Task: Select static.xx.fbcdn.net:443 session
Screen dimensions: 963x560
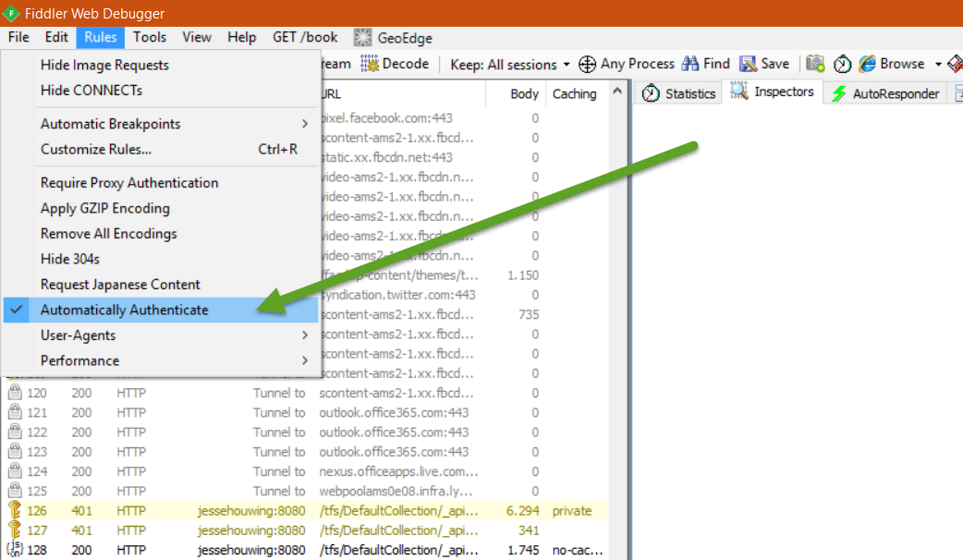Action: click(387, 157)
